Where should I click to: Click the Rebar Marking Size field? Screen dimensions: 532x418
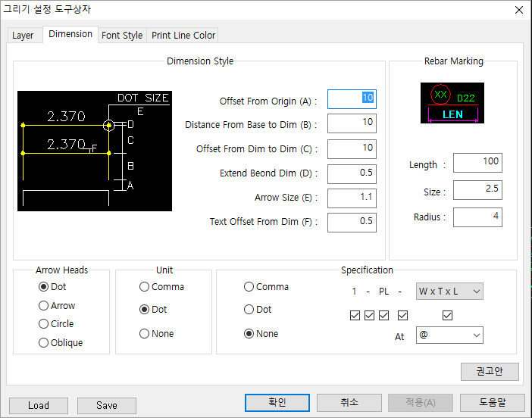pyautogui.click(x=477, y=190)
